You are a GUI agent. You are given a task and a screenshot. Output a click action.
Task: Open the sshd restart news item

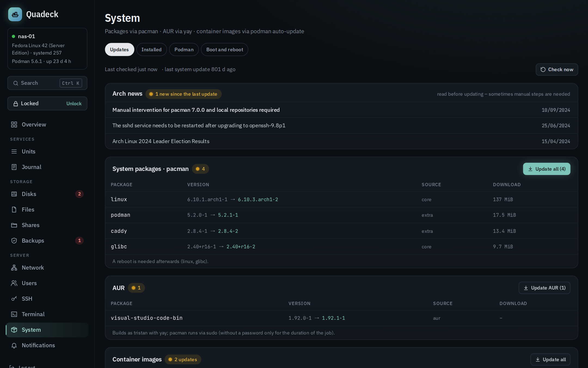point(341,125)
